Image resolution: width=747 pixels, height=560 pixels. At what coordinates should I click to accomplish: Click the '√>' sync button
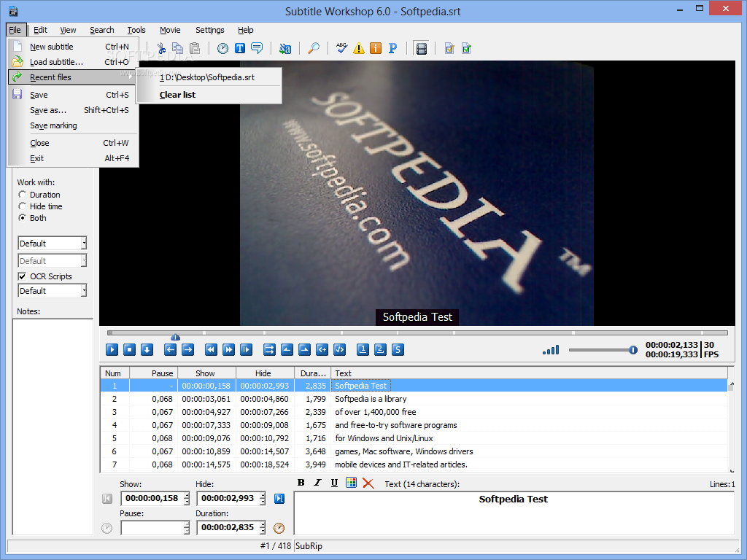[x=340, y=350]
